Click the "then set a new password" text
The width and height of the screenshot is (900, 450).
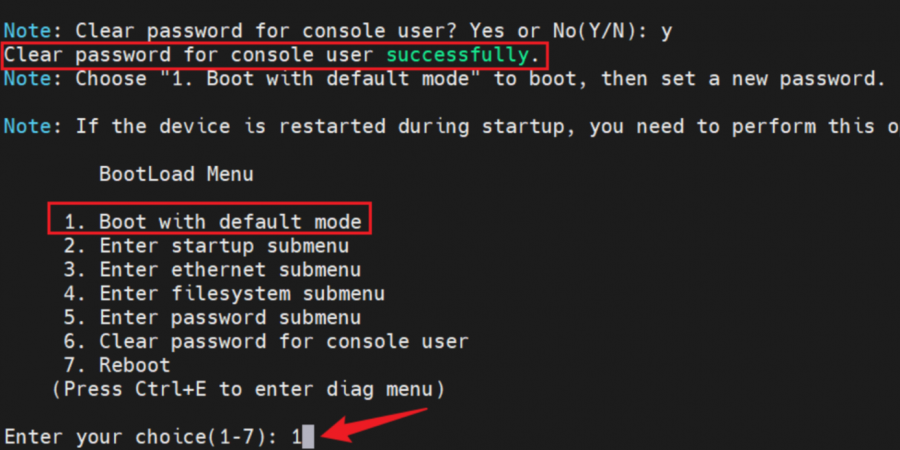[744, 79]
